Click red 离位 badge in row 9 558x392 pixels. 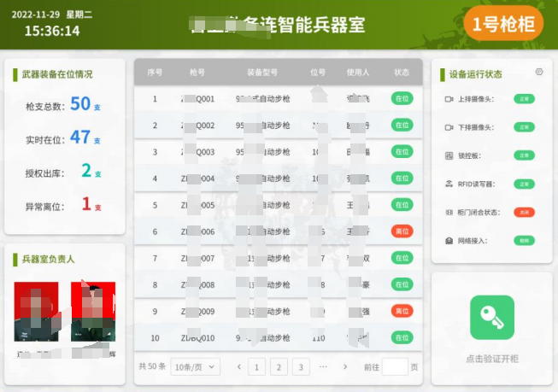point(402,311)
